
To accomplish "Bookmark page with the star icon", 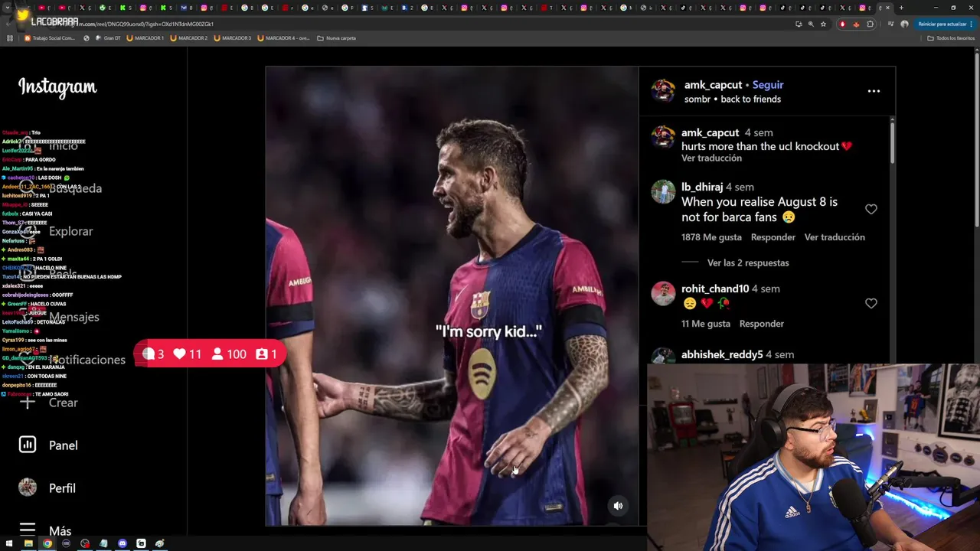I will [x=824, y=24].
